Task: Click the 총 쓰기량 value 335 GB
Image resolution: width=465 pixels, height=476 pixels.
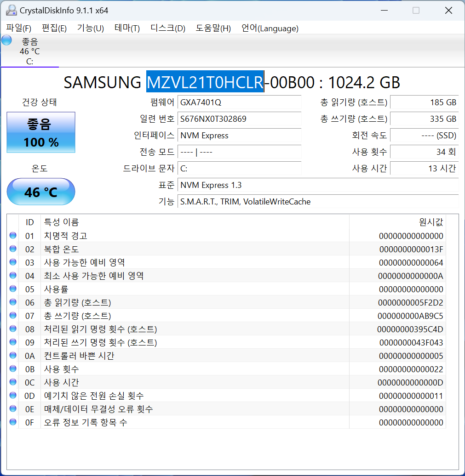Action: coord(425,119)
